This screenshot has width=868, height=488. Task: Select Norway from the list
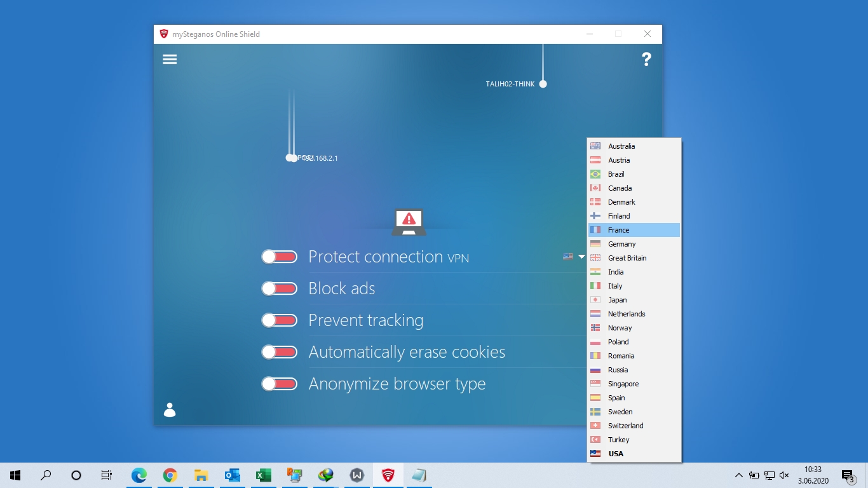point(634,328)
